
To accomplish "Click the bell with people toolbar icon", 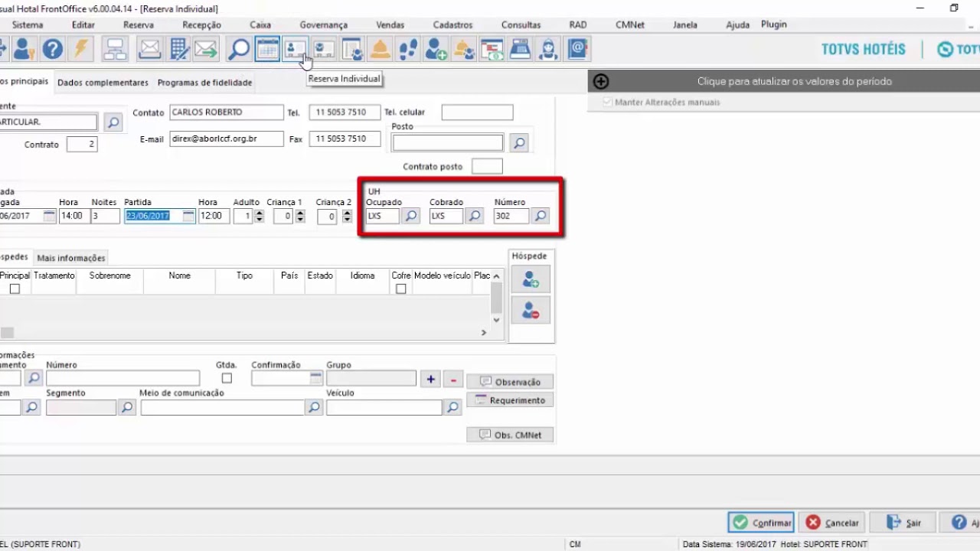I will point(465,49).
